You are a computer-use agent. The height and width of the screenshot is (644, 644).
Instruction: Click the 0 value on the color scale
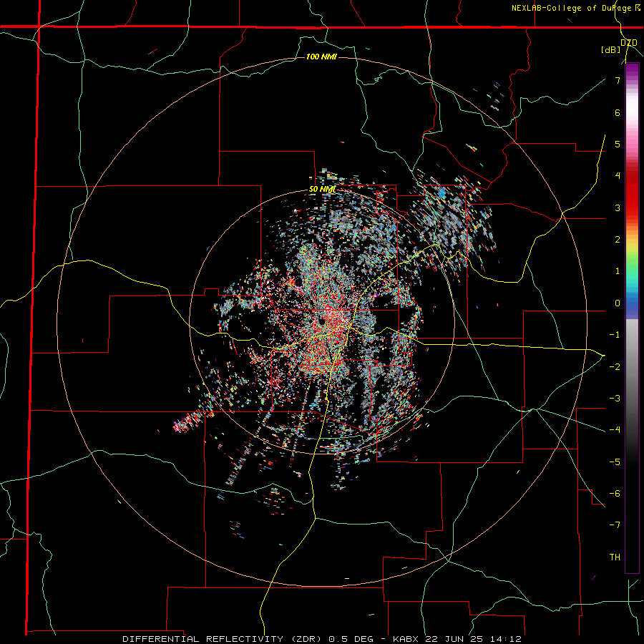(x=618, y=303)
